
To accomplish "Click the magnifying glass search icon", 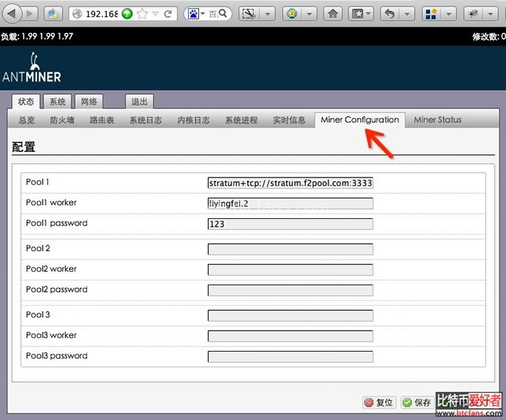I will tap(223, 14).
